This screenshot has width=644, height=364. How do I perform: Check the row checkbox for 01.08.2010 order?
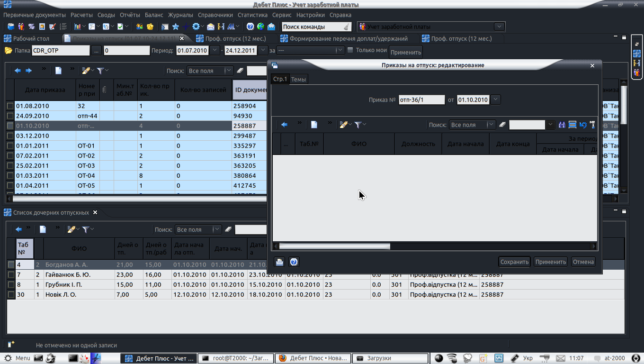tap(10, 106)
